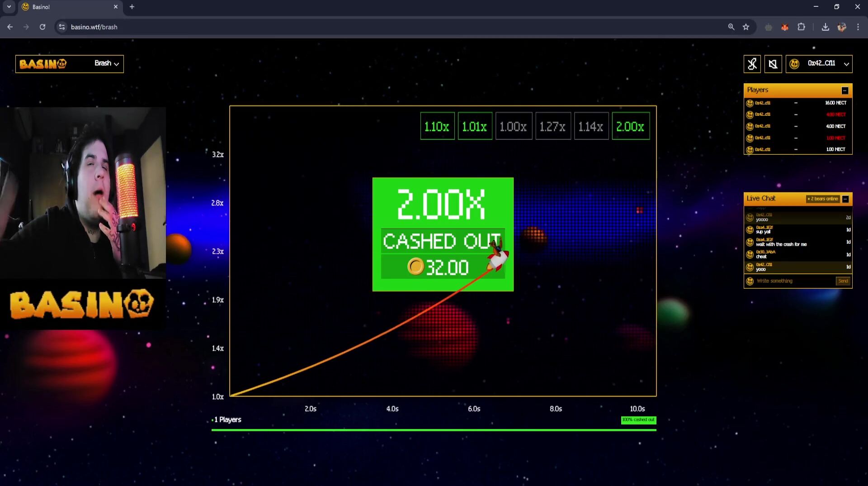868x486 pixels.
Task: Click the avatar next to the cheat message
Action: point(750,254)
